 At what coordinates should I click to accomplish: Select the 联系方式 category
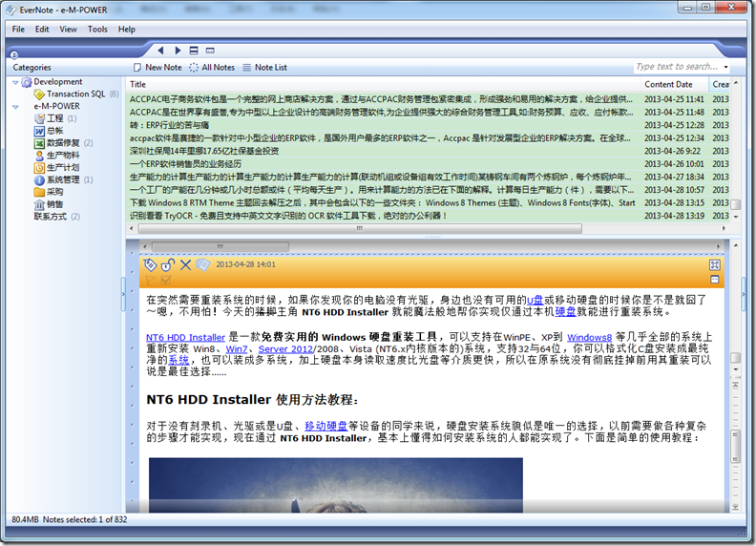coord(51,217)
